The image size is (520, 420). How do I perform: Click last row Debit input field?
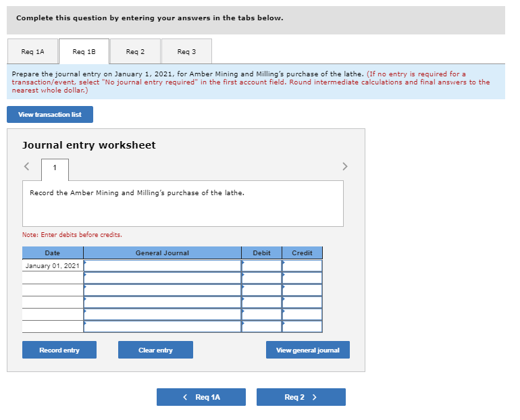(x=261, y=327)
